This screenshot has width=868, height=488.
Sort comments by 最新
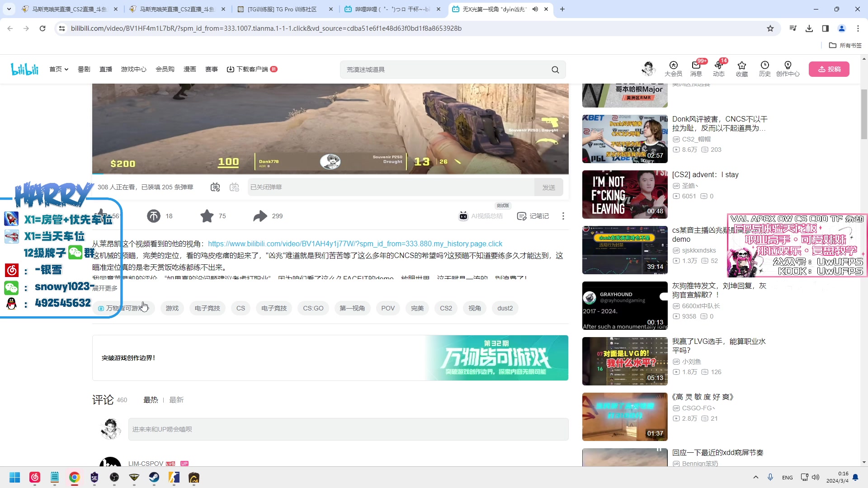[x=176, y=400]
